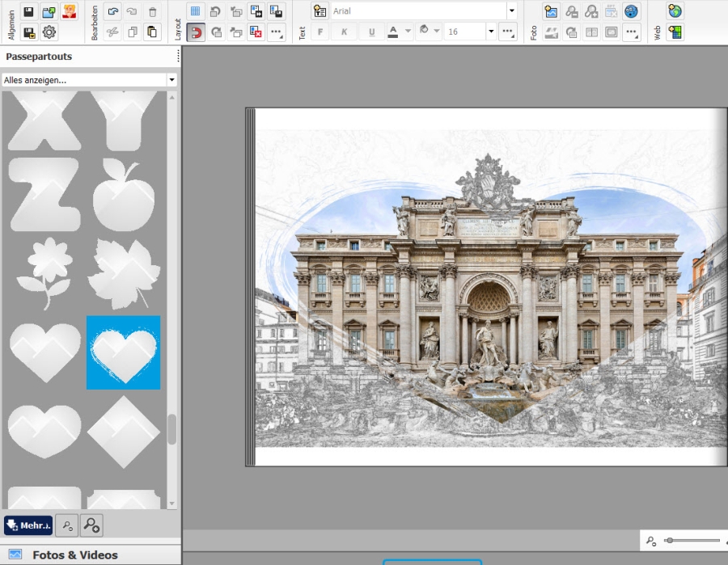The image size is (728, 565).
Task: Expand the 'Alles anzeigen...' filter dropdown
Action: pos(171,80)
